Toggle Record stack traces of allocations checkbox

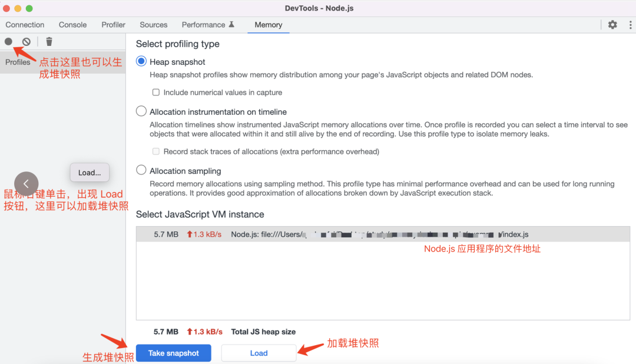(155, 151)
